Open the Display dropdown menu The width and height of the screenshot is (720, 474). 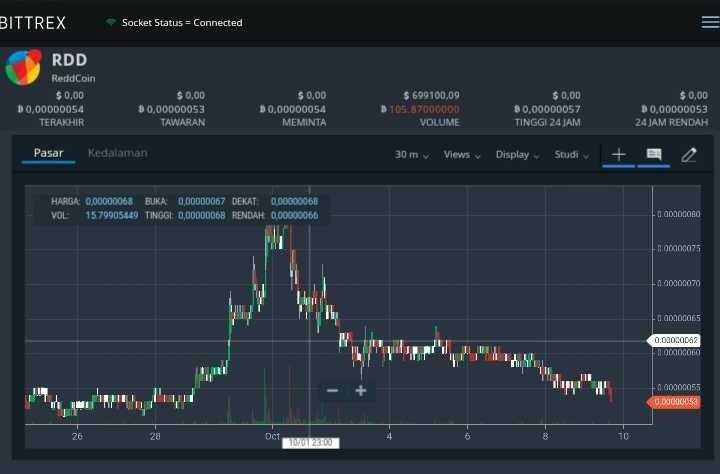point(517,155)
